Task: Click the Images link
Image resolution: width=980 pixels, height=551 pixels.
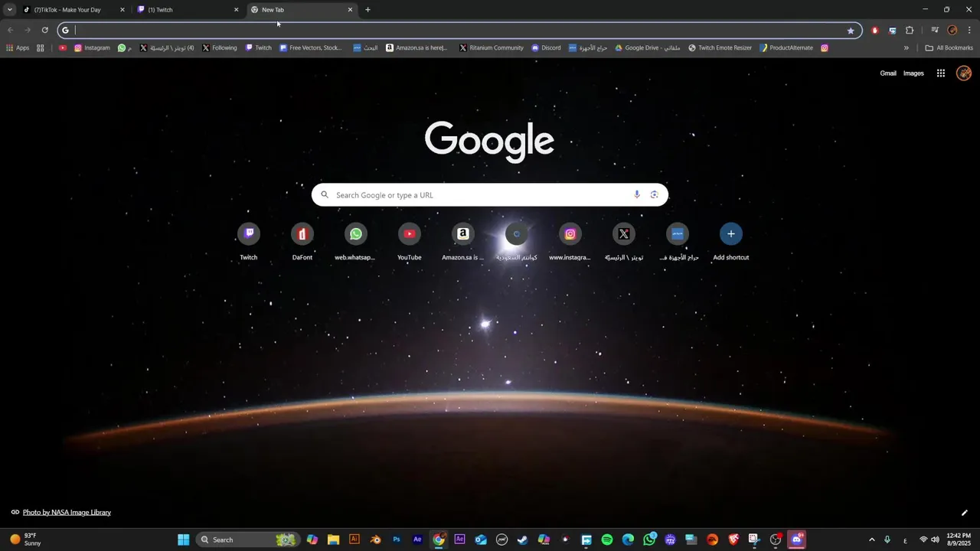Action: (913, 73)
